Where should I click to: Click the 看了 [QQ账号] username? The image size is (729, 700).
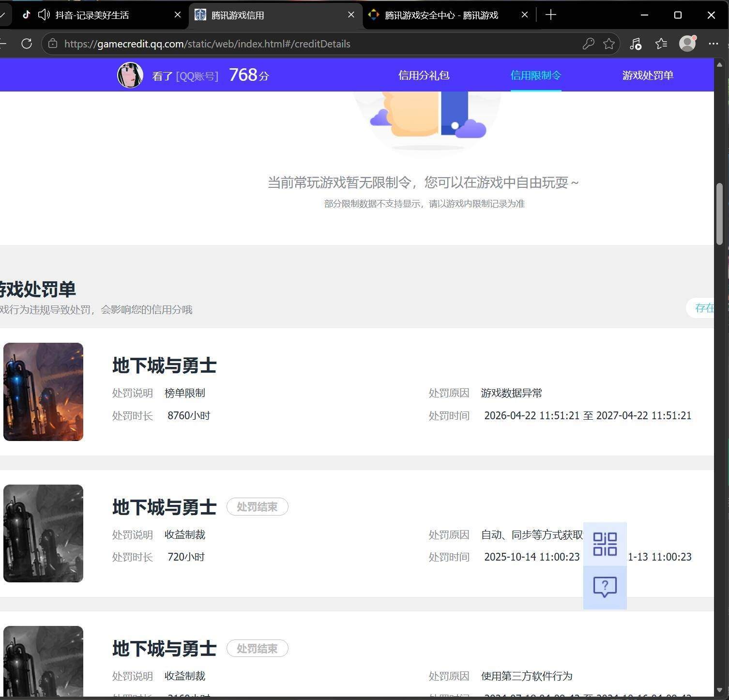(x=185, y=76)
